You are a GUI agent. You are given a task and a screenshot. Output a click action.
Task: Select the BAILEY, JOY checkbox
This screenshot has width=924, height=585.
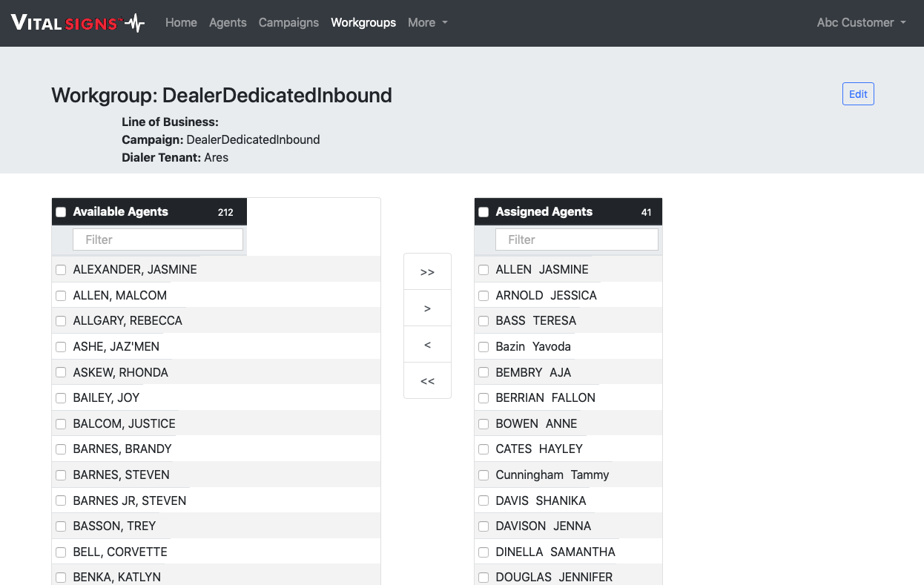[61, 398]
